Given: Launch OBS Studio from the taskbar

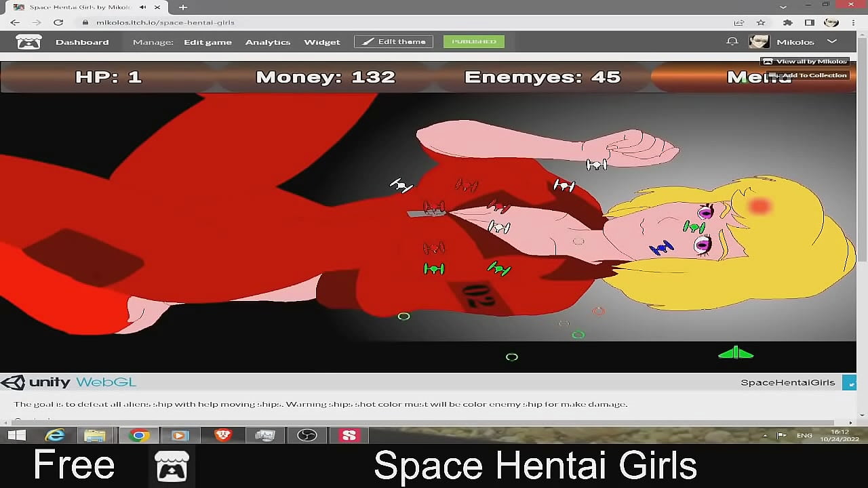Looking at the screenshot, I should [x=307, y=435].
